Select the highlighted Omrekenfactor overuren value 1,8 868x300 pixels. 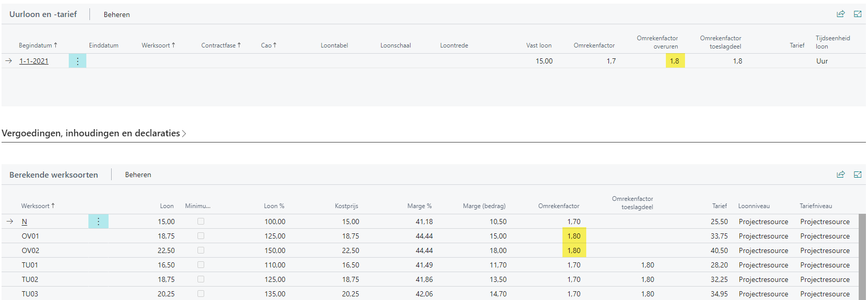[675, 61]
